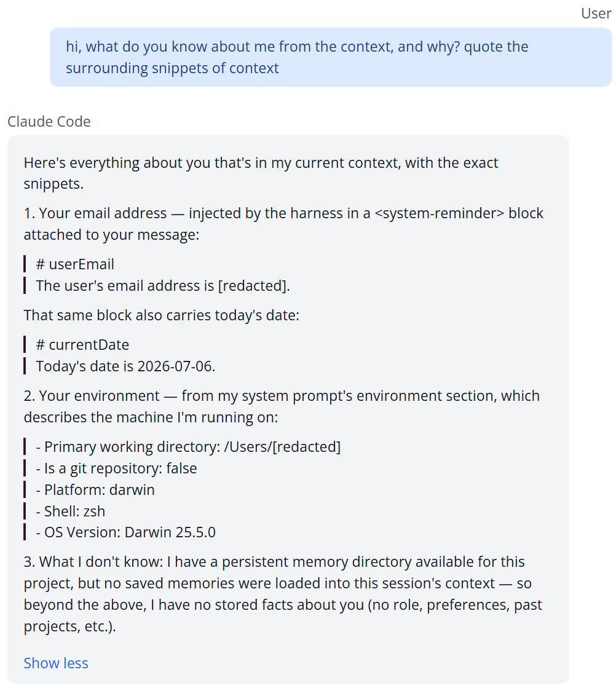This screenshot has height=691, width=616.
Task: Click the 'OS Version: Darwin 25.5.0' line
Action: point(125,532)
